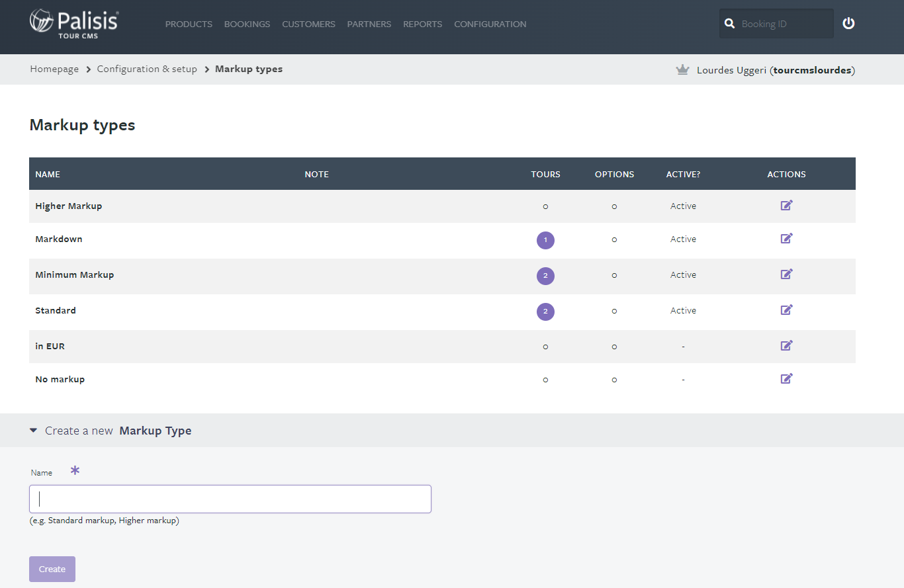The width and height of the screenshot is (904, 588).
Task: Collapse the 'Create a new Markup Type' section
Action: 33,430
